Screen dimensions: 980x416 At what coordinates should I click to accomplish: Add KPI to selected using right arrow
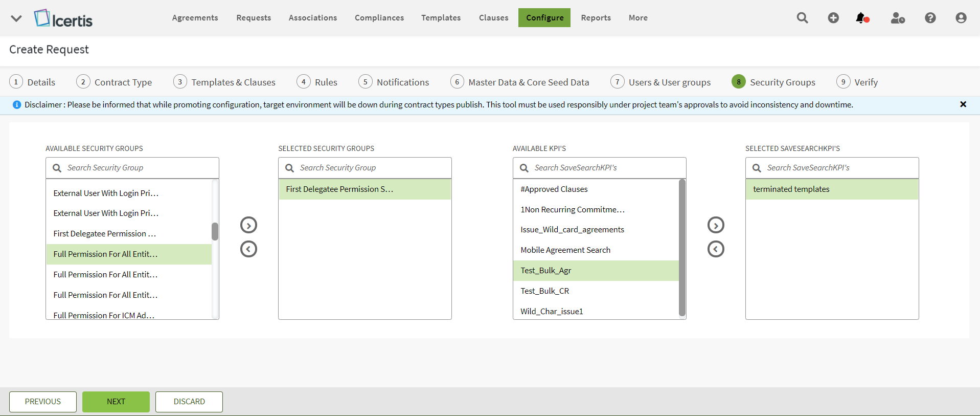point(716,225)
